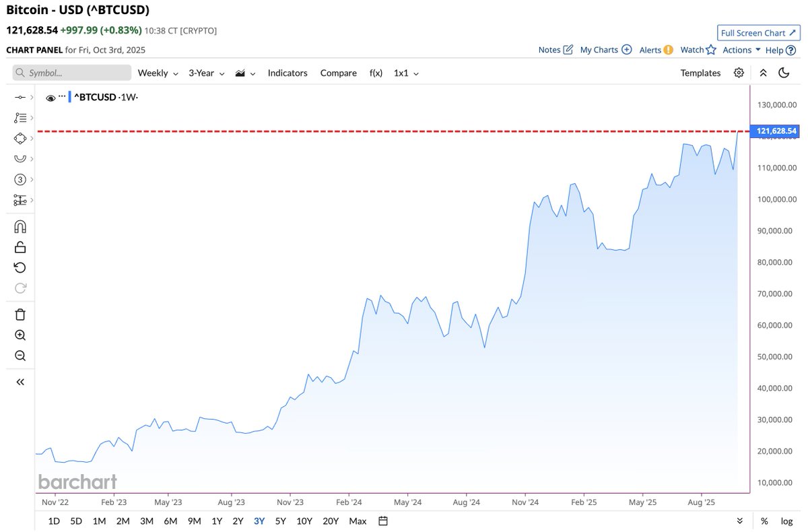Choose the geometric shapes drawing tool

coord(20,138)
